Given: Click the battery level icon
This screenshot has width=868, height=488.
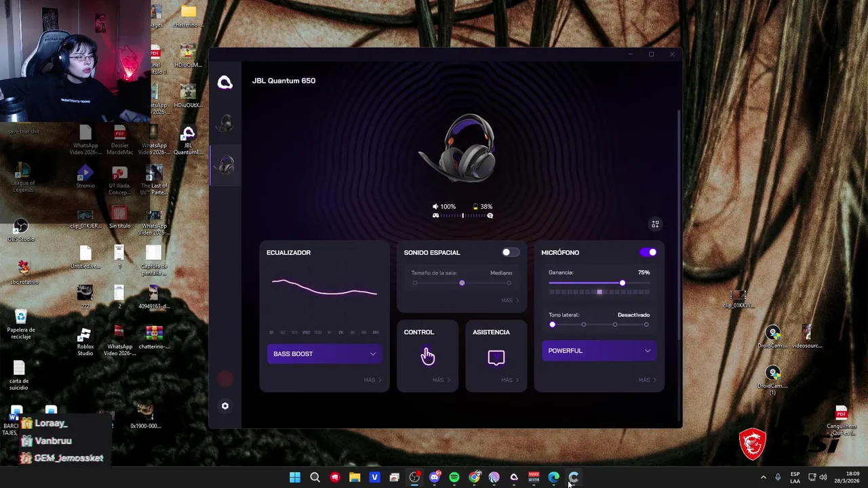Looking at the screenshot, I should (x=475, y=207).
